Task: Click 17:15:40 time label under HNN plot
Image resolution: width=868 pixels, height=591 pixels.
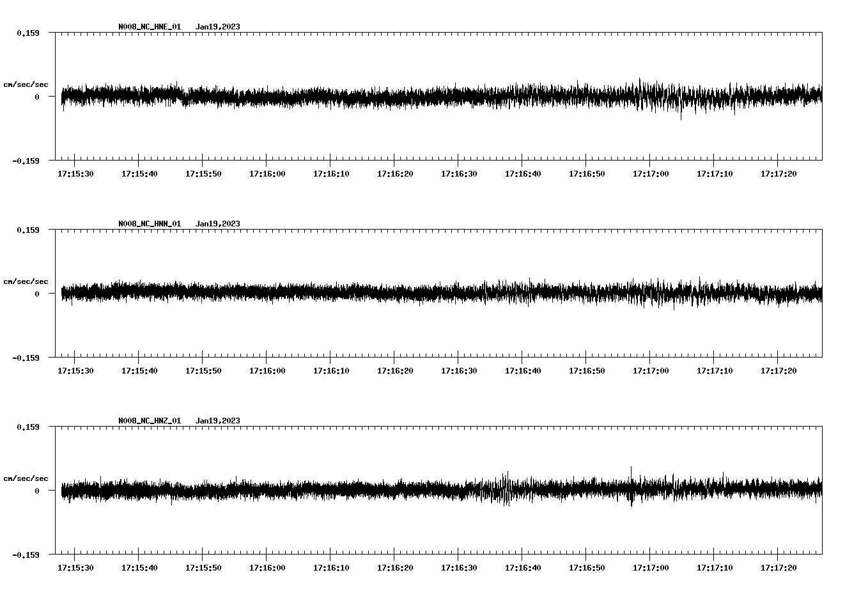Action: point(139,371)
